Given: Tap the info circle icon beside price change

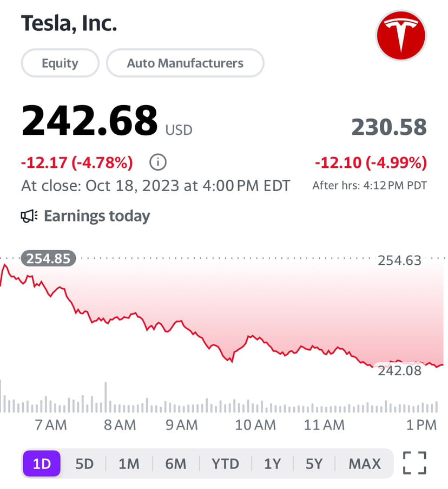Looking at the screenshot, I should pyautogui.click(x=158, y=162).
